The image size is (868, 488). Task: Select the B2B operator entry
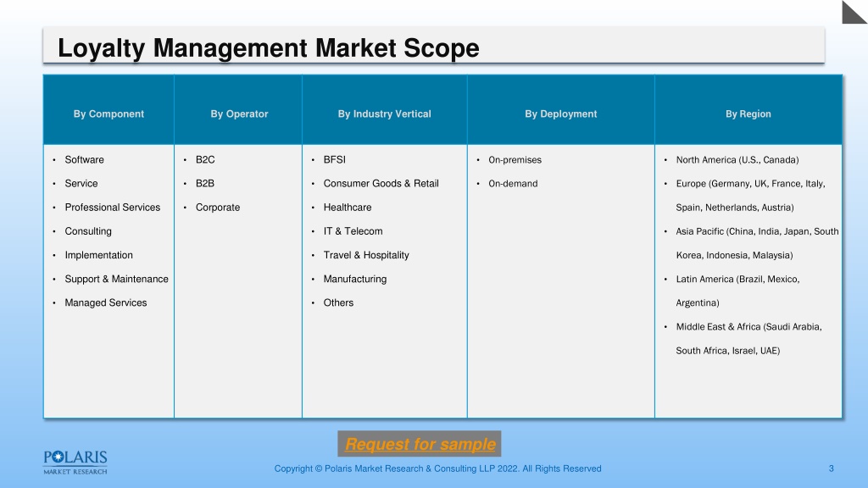205,184
